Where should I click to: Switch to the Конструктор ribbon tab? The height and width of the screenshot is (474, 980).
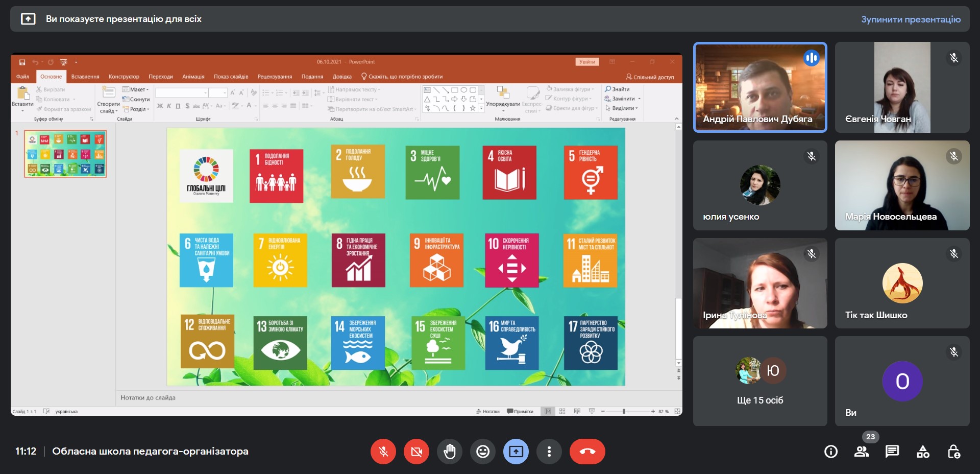[124, 77]
